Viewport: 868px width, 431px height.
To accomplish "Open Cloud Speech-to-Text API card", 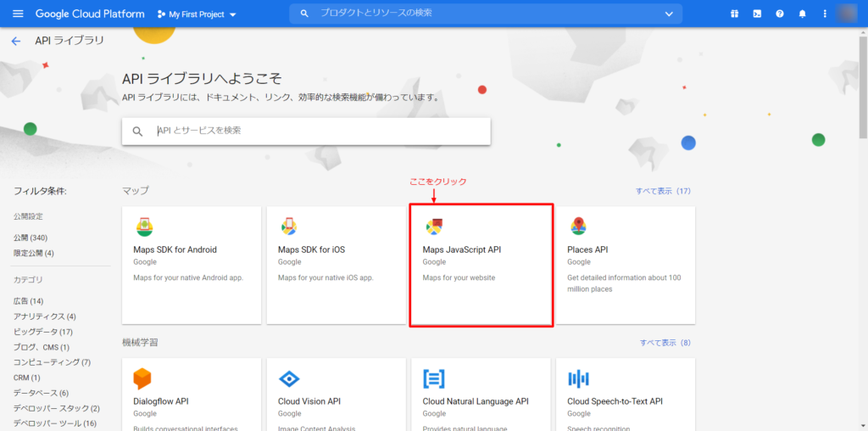I will click(x=626, y=395).
